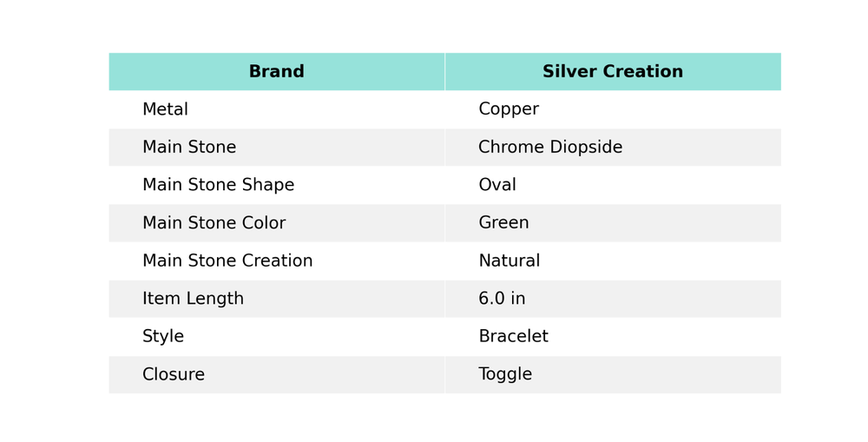Select the Main Stone Color label
868x442 pixels.
214,223
